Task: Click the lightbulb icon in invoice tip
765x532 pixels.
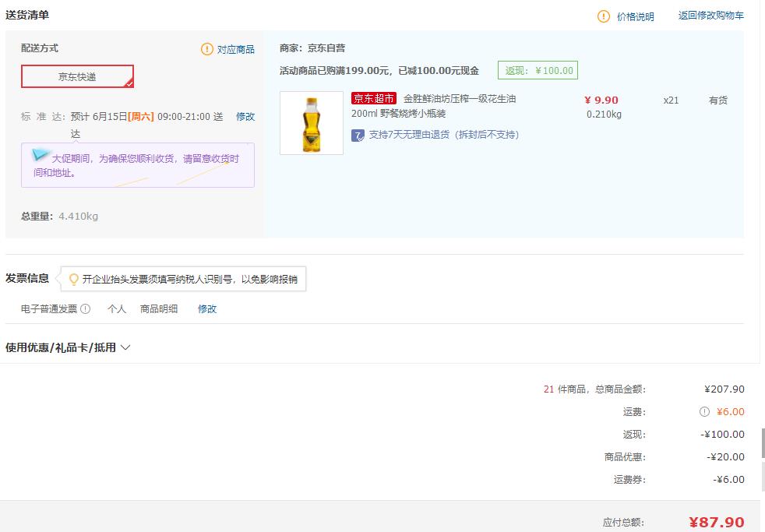Action: pyautogui.click(x=74, y=280)
